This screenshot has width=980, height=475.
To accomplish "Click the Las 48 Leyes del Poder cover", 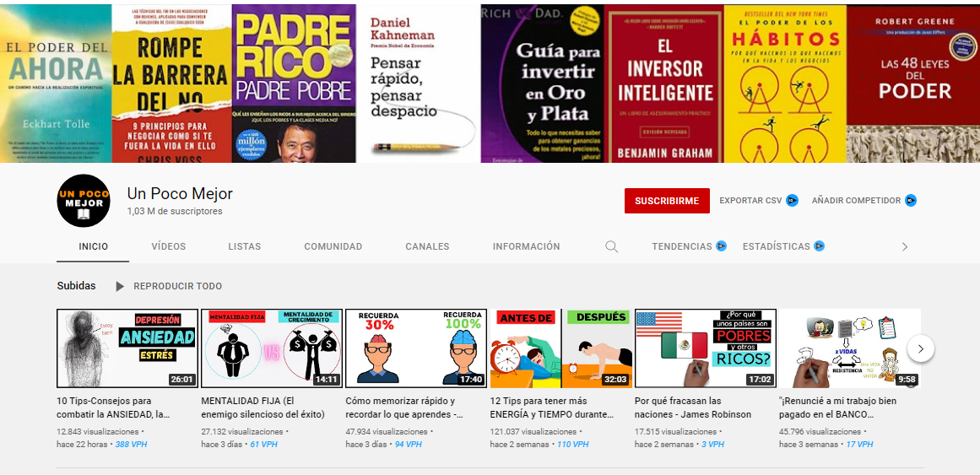I will (913, 84).
